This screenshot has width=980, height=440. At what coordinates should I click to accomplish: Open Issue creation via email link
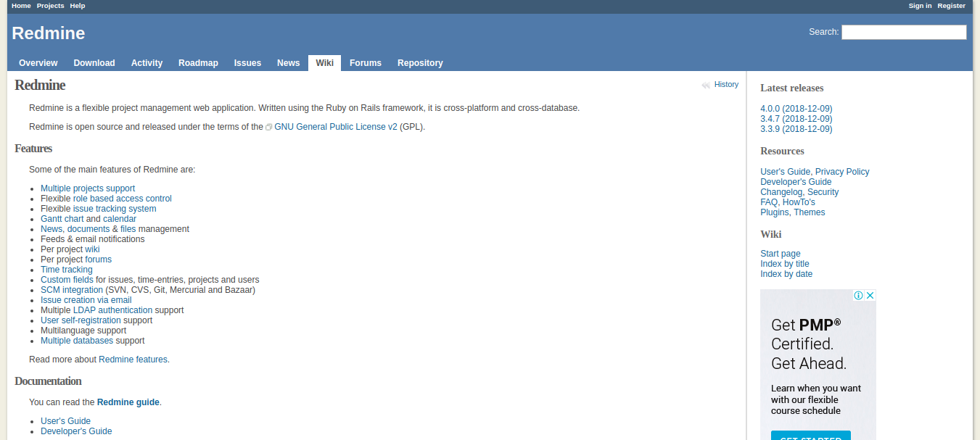pos(86,300)
